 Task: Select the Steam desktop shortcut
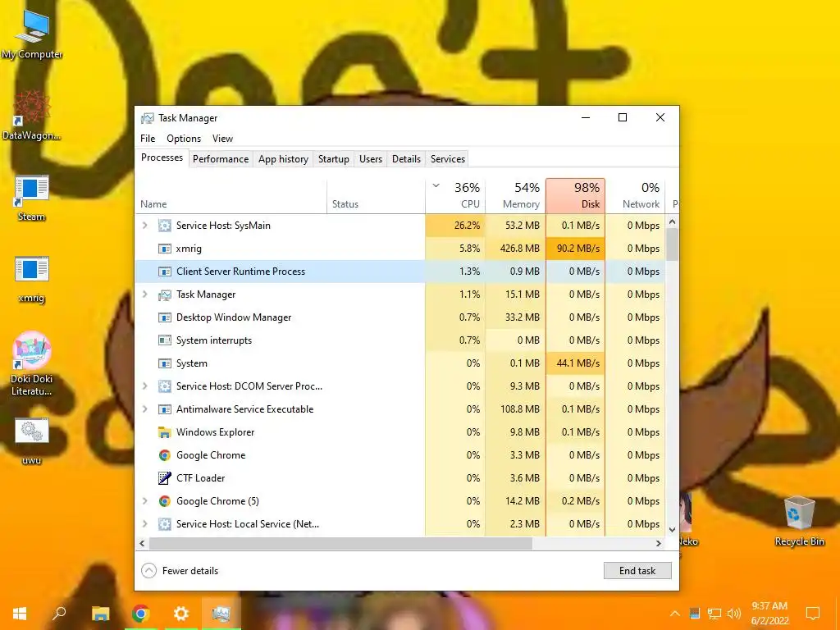point(32,198)
